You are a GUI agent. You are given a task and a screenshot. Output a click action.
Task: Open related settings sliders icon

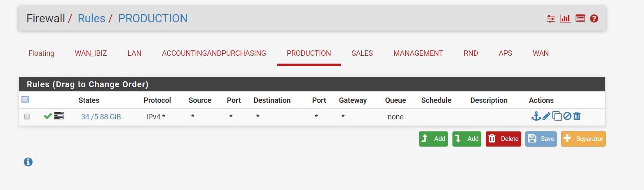[x=551, y=19]
